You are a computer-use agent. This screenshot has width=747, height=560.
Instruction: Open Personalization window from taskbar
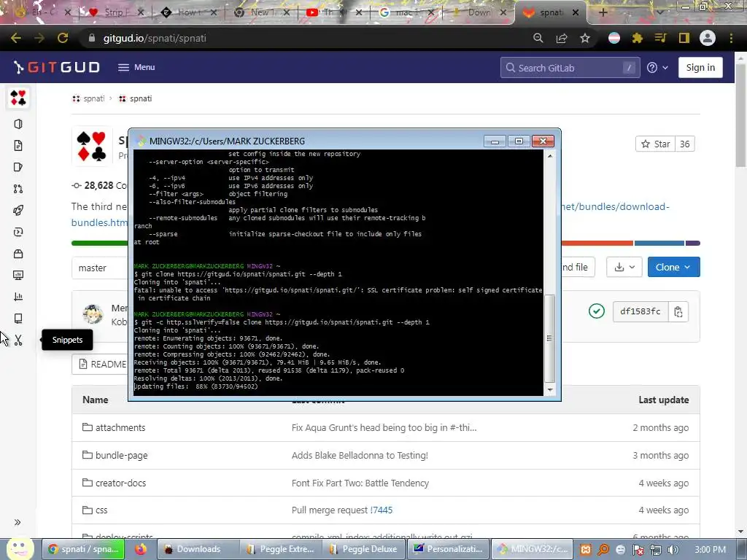448,549
